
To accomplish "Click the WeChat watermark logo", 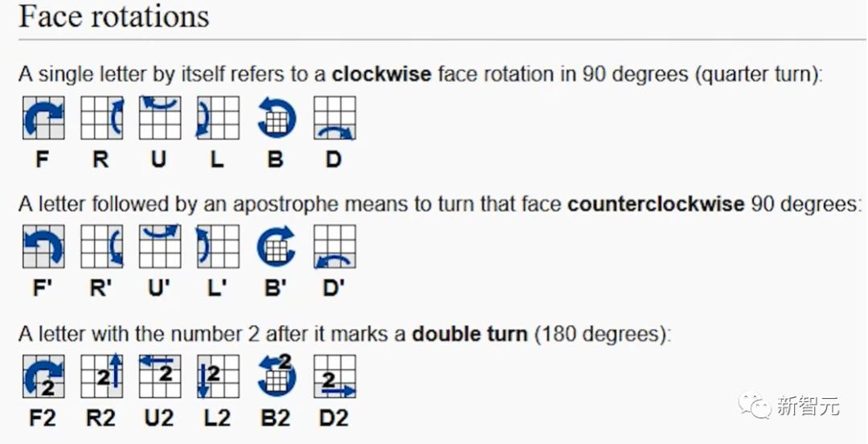I will tap(755, 405).
